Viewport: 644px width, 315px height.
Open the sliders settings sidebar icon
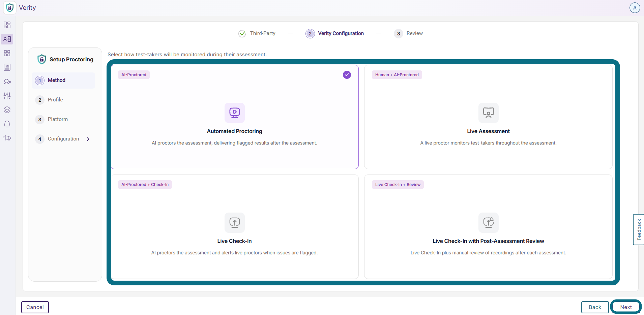pos(7,96)
